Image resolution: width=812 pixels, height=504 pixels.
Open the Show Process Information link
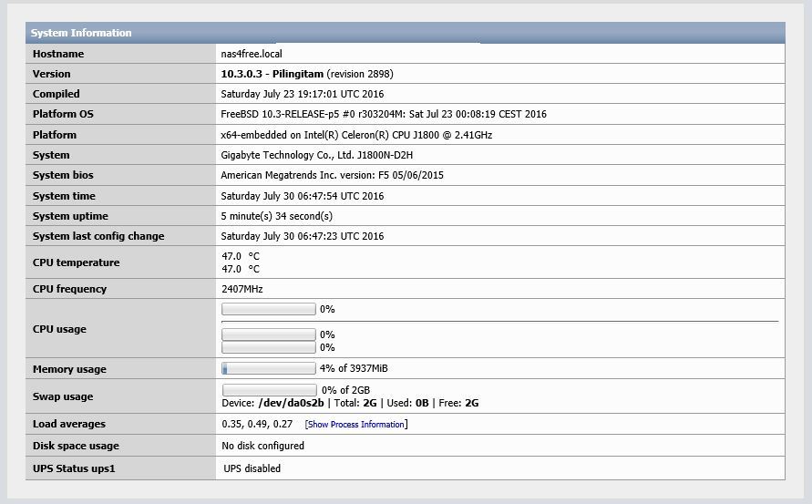pyautogui.click(x=355, y=424)
